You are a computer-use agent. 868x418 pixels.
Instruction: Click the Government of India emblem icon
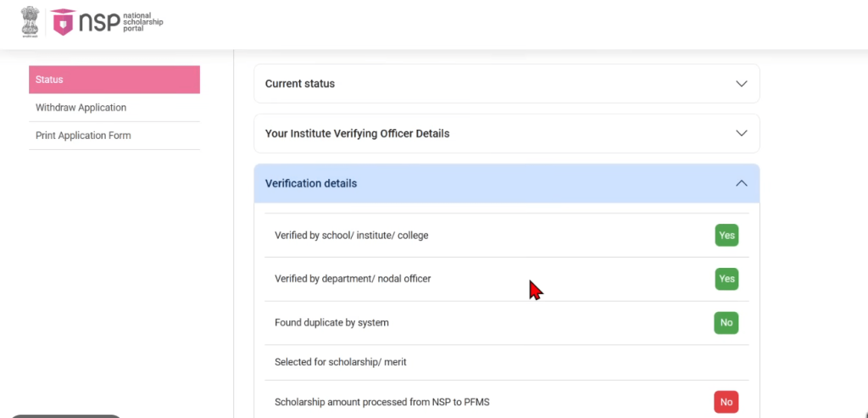(x=31, y=21)
